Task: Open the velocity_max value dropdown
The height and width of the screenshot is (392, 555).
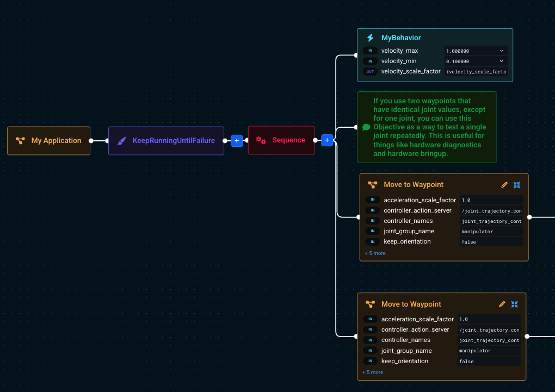Action: [476, 51]
